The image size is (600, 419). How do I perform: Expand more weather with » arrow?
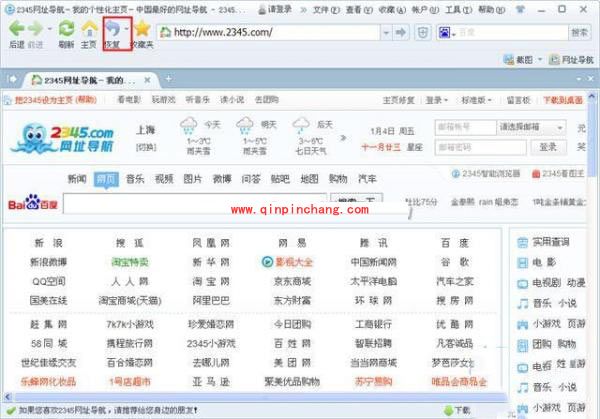tap(343, 138)
